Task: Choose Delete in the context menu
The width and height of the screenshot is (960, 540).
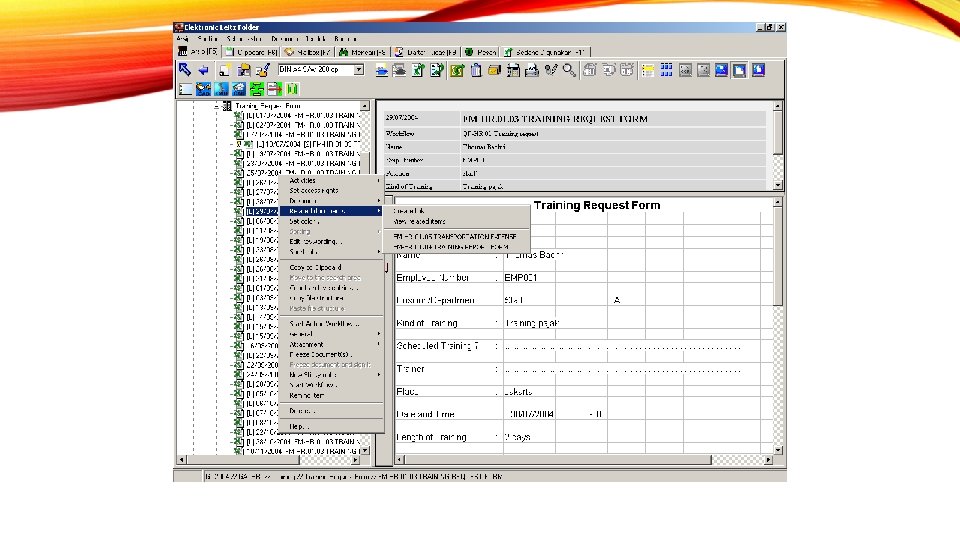Action: [x=331, y=411]
